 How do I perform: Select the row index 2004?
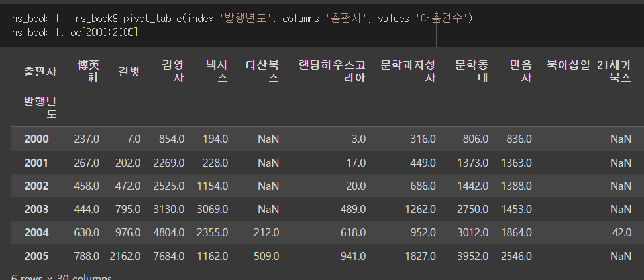(36, 233)
